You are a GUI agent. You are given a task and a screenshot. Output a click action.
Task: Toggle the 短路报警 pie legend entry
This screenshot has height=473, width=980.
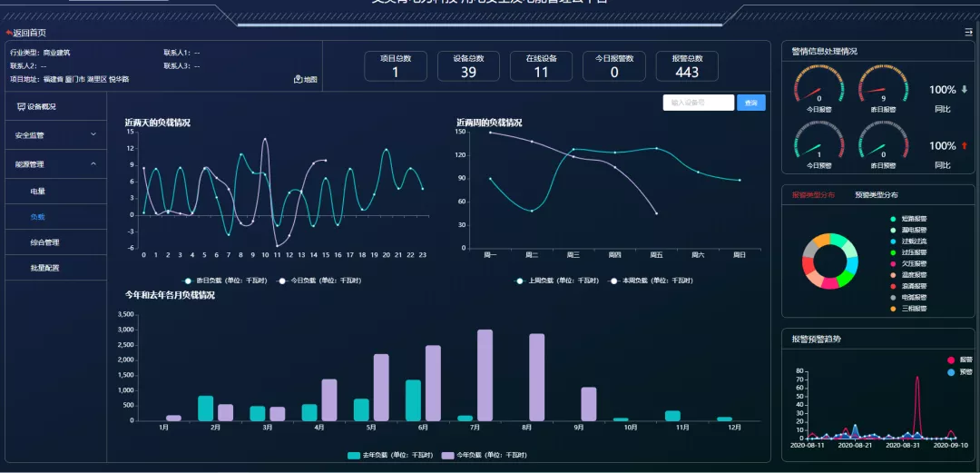908,219
